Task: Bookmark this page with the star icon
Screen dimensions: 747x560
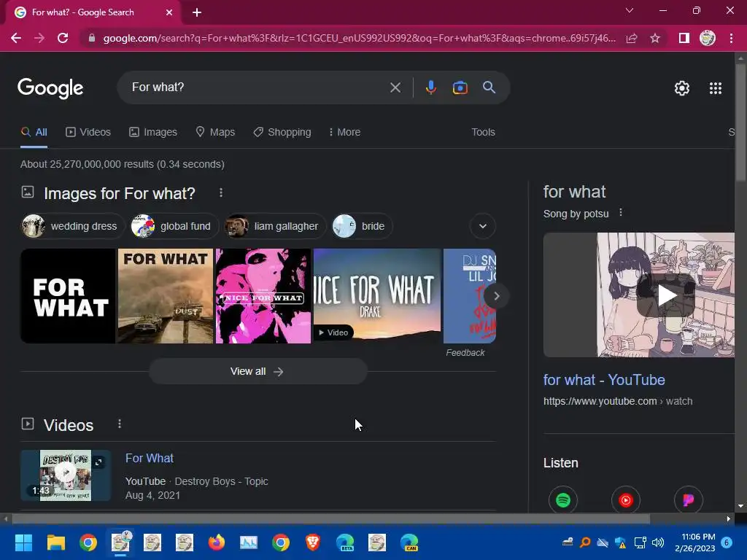Action: pos(655,38)
